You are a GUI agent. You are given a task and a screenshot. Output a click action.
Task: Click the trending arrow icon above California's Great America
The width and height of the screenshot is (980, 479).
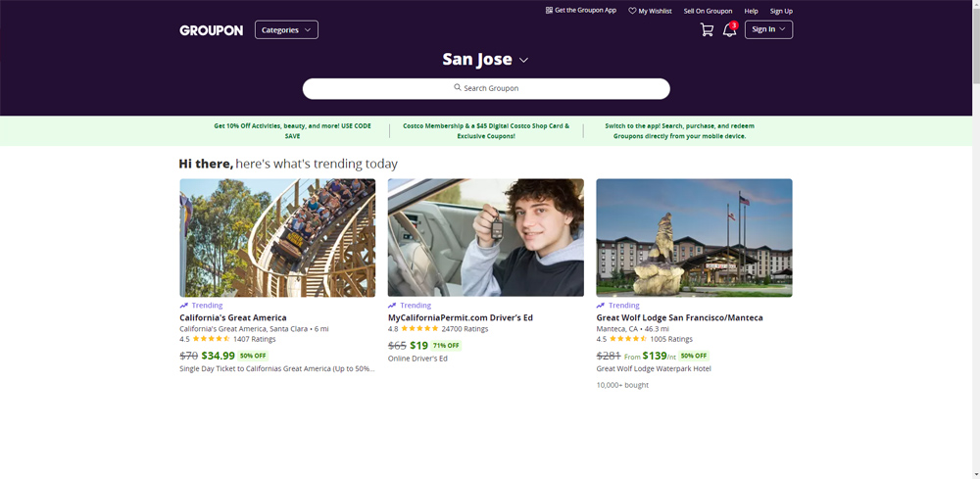[184, 306]
